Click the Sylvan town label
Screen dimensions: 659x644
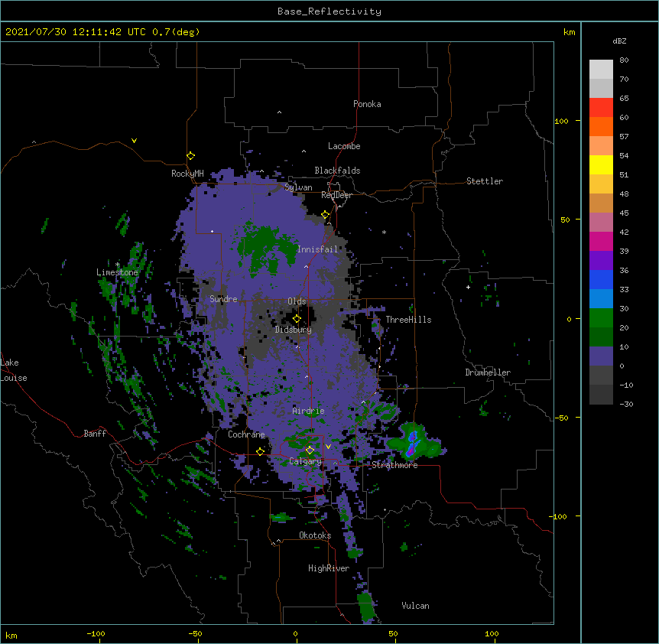(x=298, y=187)
